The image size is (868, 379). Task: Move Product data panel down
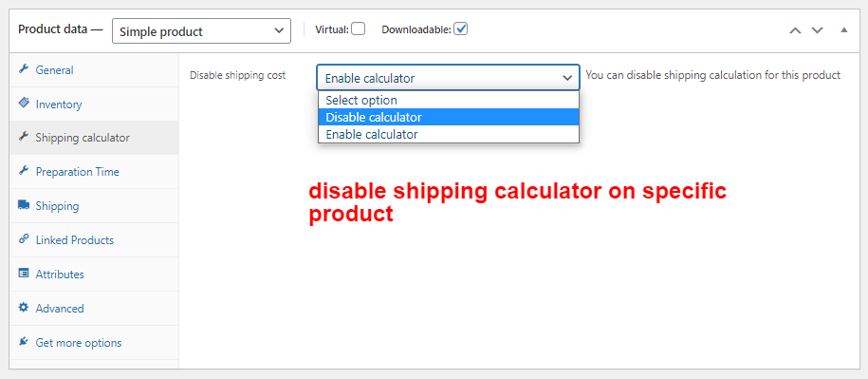click(x=817, y=30)
